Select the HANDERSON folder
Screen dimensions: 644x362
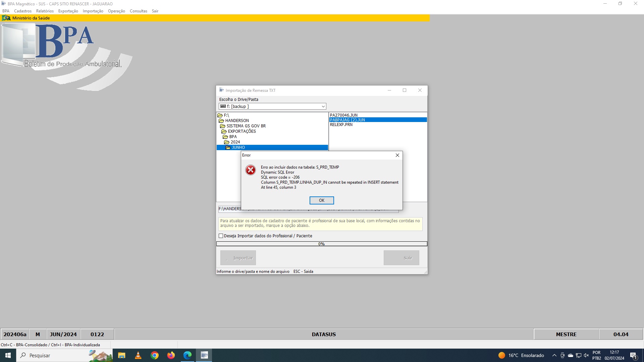pos(237,121)
